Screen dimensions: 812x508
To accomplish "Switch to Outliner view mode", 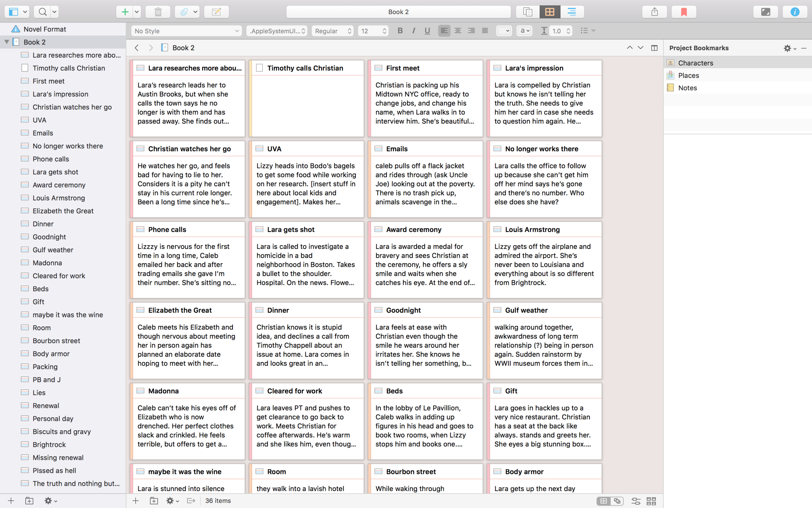I will [x=572, y=12].
